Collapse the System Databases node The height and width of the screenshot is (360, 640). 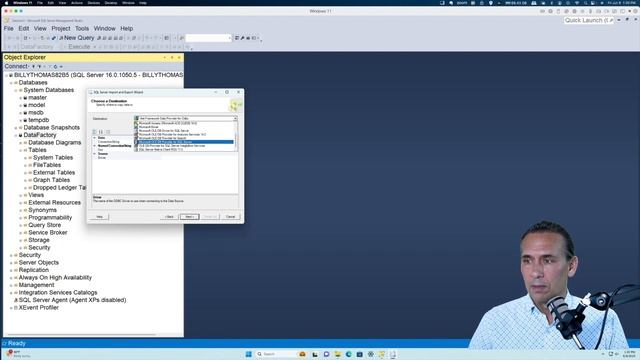pyautogui.click(x=16, y=90)
